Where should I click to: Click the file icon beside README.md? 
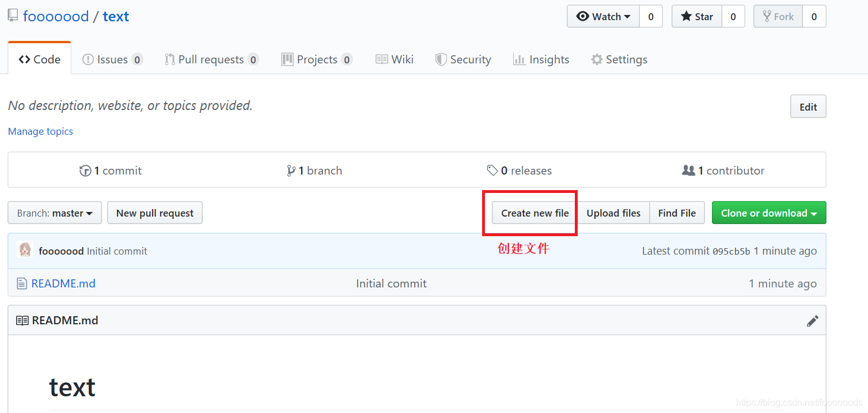tap(22, 283)
